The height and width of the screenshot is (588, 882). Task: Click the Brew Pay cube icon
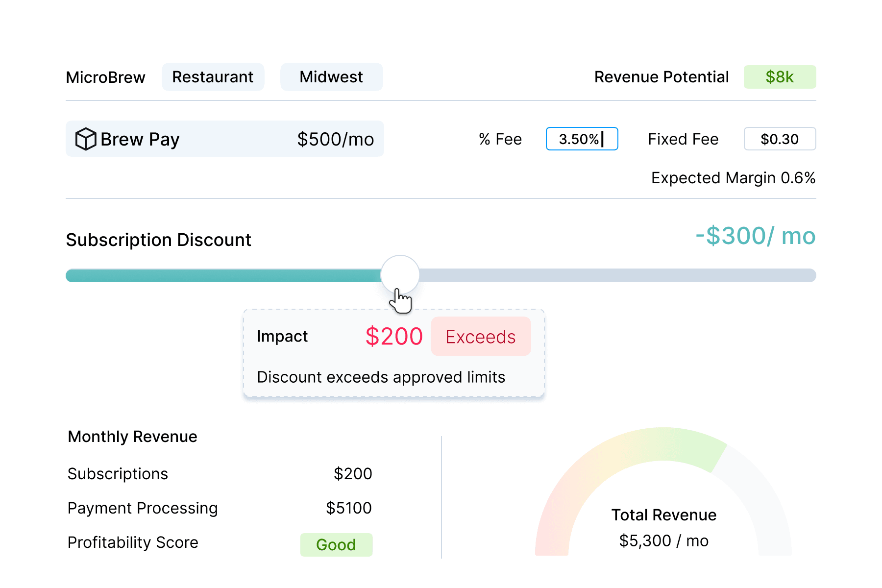click(x=86, y=139)
